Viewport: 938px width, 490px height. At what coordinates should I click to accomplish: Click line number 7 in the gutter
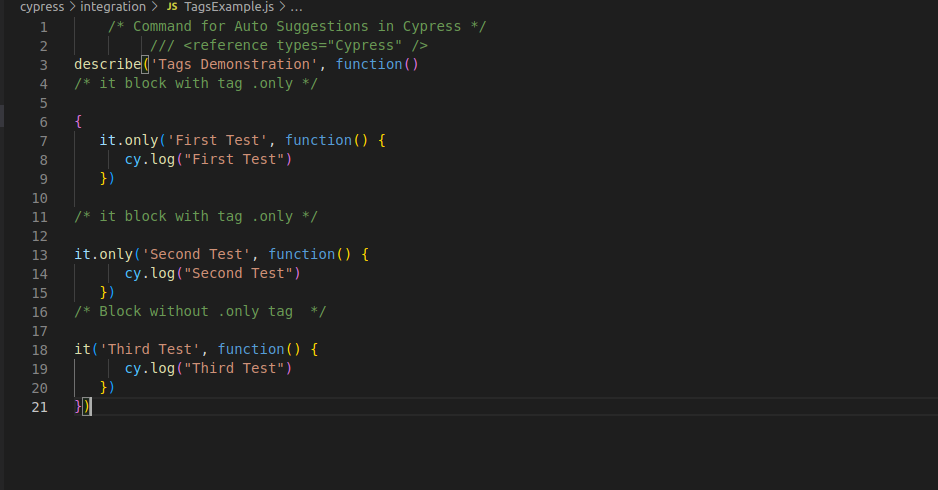[x=44, y=141]
